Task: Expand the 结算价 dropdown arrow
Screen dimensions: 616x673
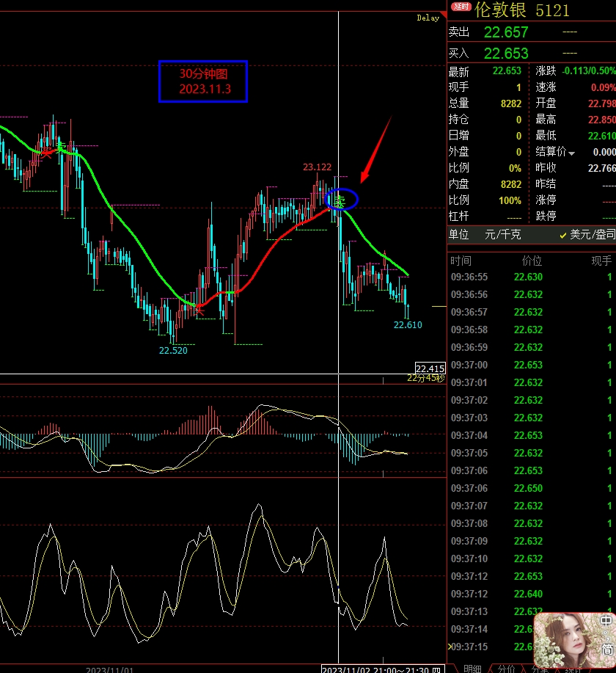Action: point(572,153)
